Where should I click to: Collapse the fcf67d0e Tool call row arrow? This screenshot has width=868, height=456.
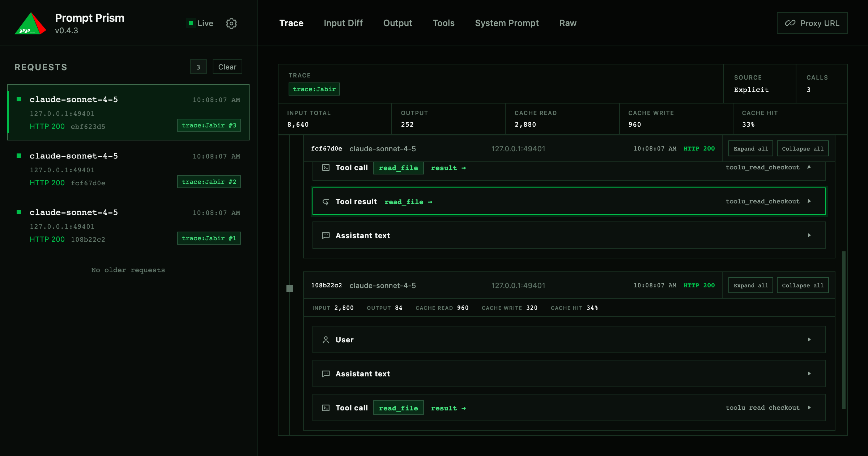coord(809,167)
